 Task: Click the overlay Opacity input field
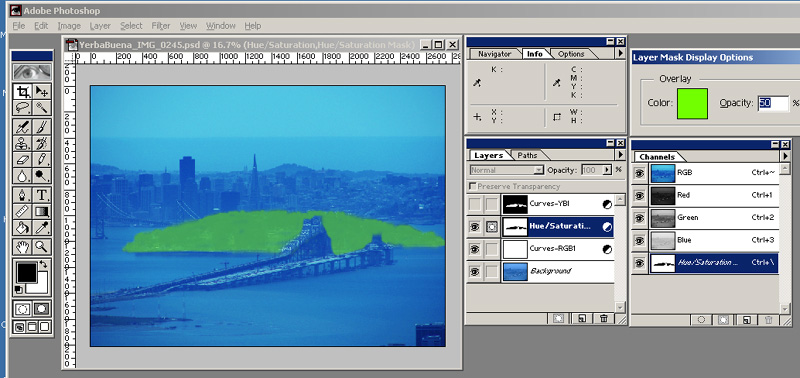[773, 103]
